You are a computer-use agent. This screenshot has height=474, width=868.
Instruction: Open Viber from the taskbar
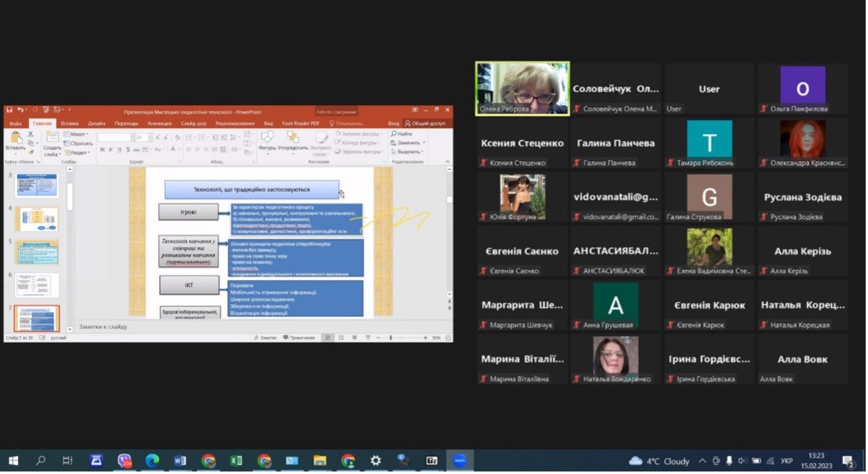click(124, 461)
